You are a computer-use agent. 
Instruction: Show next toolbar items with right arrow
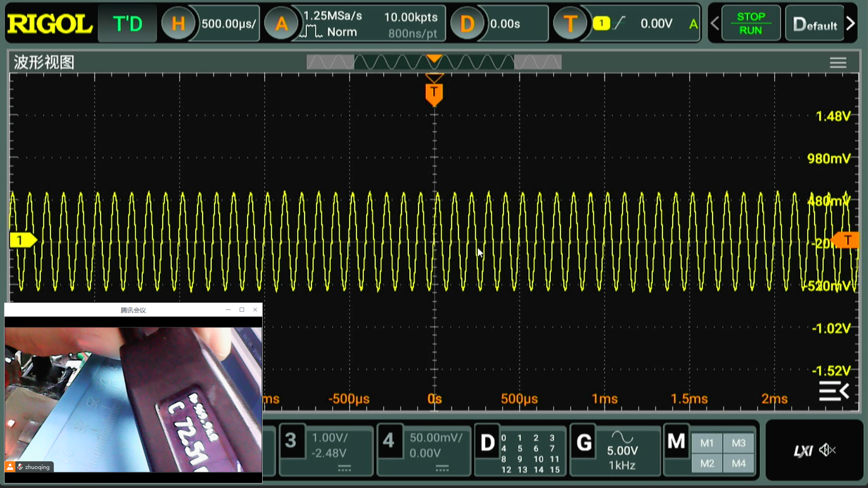pyautogui.click(x=850, y=23)
